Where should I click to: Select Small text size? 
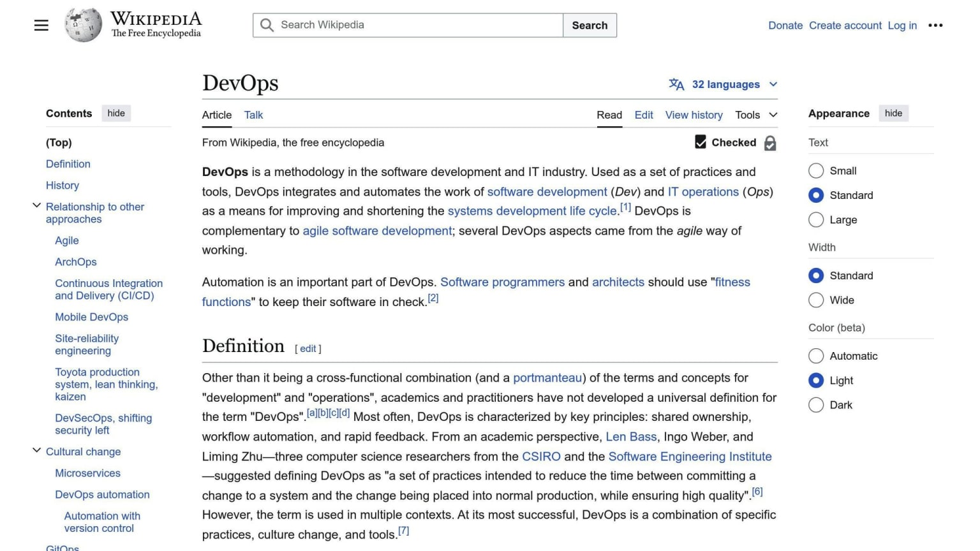click(816, 171)
